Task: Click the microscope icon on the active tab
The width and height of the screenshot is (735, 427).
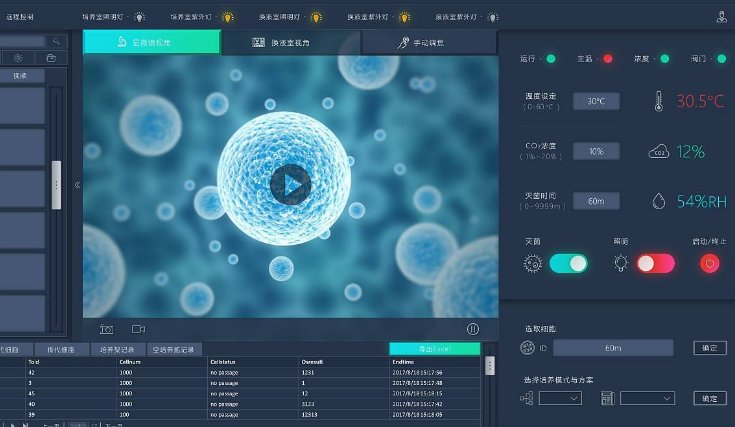Action: point(122,42)
